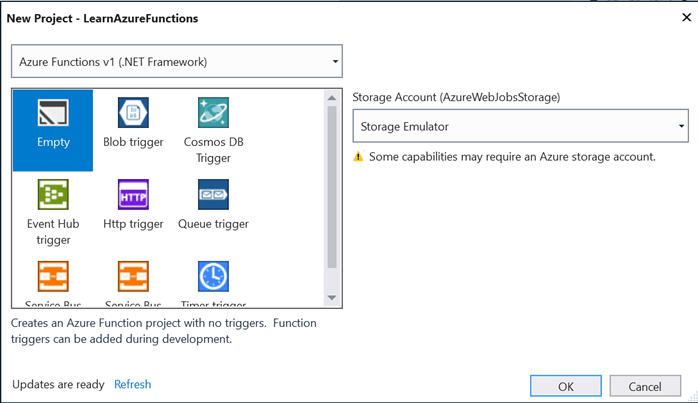This screenshot has width=698, height=403.
Task: Click the template list scroll up arrow
Action: pyautogui.click(x=332, y=97)
